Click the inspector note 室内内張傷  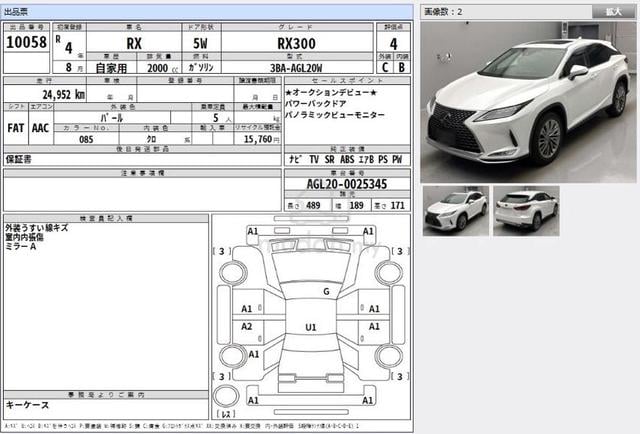[24, 237]
